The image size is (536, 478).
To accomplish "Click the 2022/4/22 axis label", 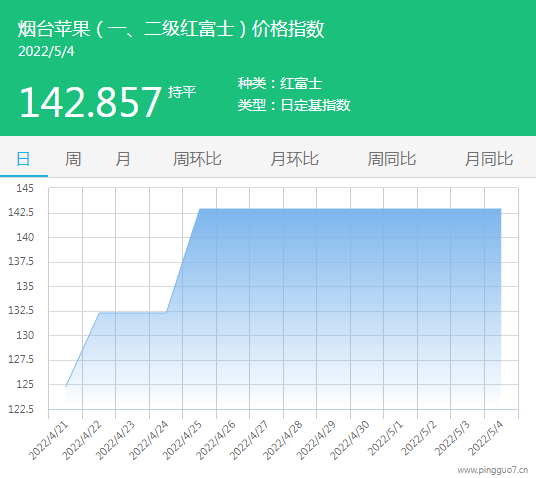I will (82, 440).
